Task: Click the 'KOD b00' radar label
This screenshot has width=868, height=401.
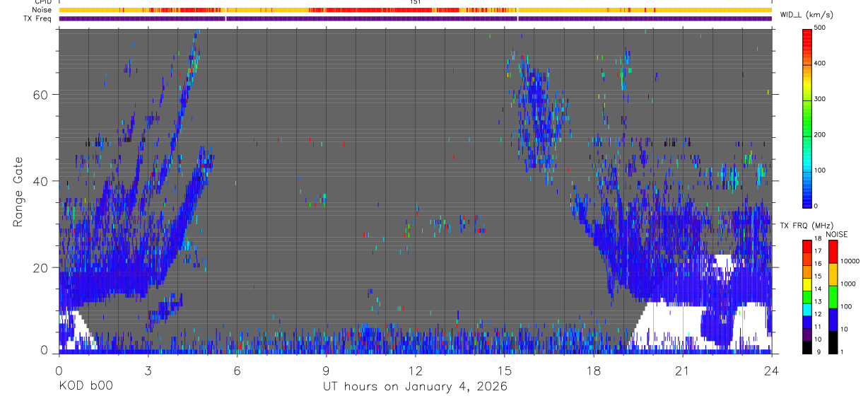Action: [85, 387]
